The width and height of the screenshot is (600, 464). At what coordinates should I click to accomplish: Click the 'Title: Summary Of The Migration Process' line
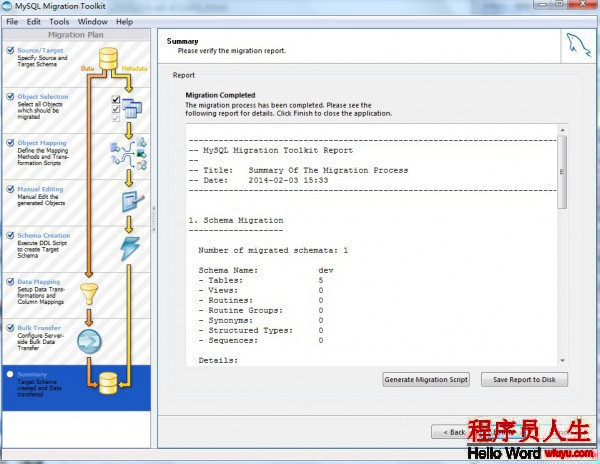298,170
